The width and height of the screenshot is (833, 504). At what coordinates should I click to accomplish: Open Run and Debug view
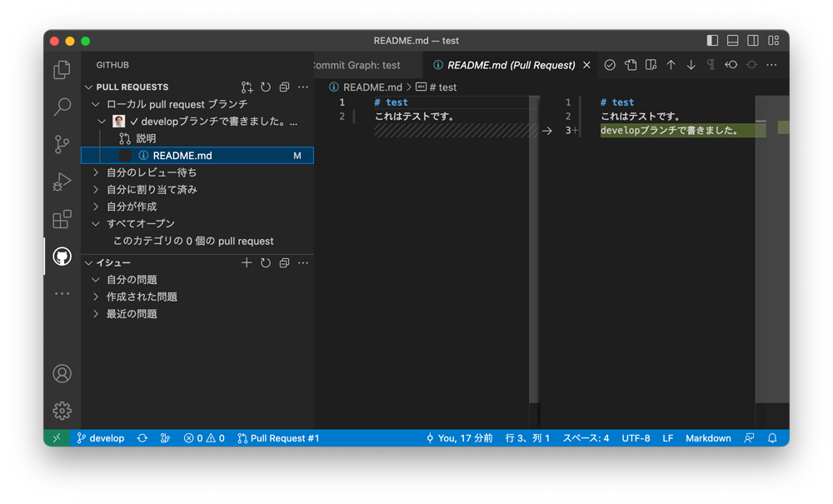(x=62, y=182)
